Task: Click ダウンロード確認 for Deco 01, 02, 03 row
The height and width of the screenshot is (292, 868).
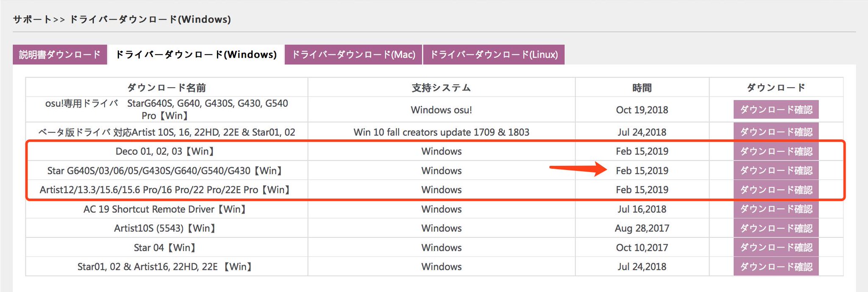Action: [776, 151]
